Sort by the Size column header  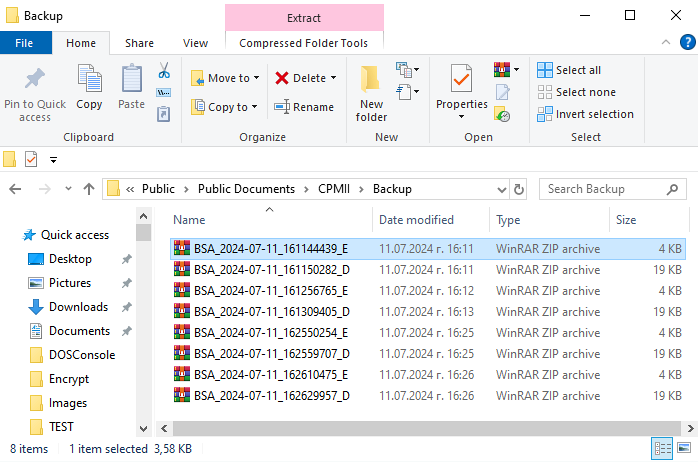[x=649, y=220]
